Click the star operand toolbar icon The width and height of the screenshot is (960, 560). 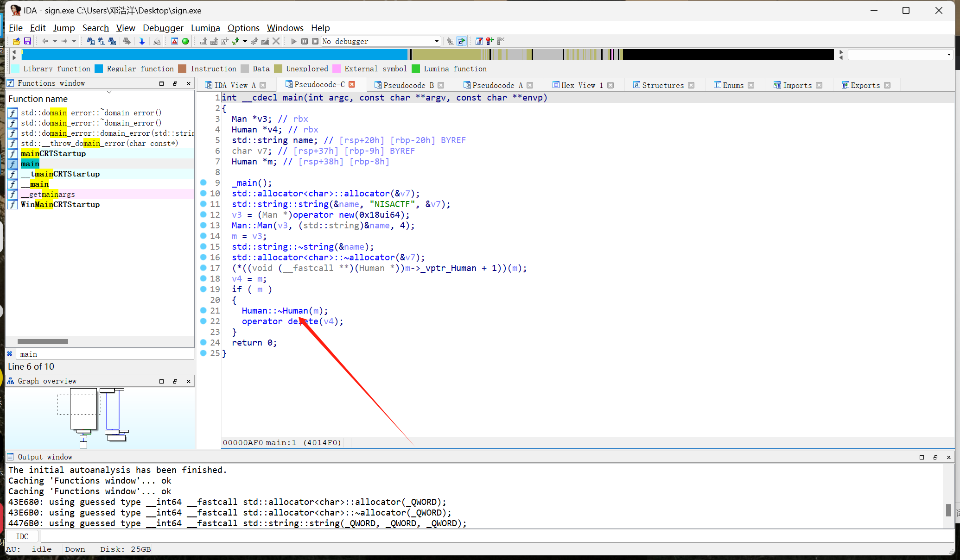(254, 41)
